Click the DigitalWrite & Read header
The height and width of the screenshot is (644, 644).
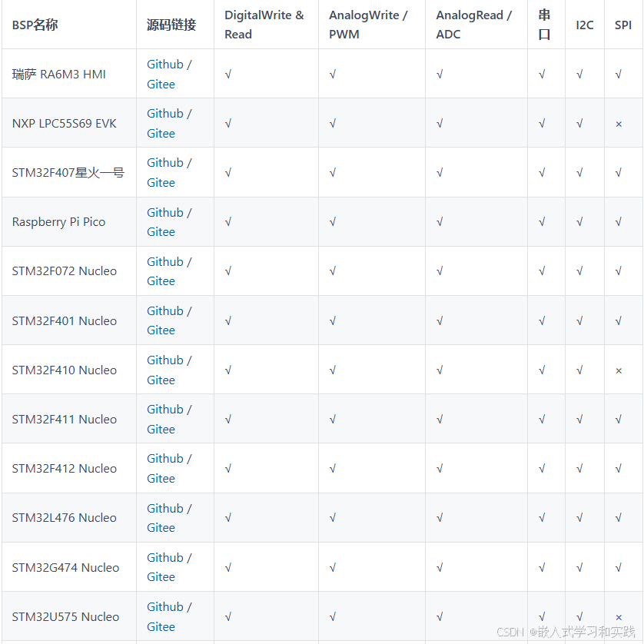pyautogui.click(x=264, y=25)
